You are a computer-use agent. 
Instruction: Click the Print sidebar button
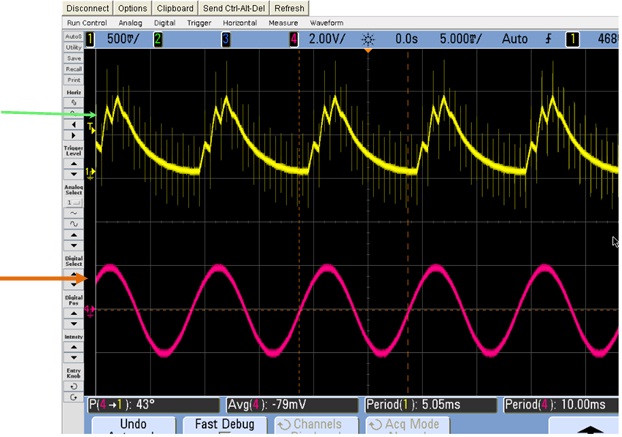[73, 80]
